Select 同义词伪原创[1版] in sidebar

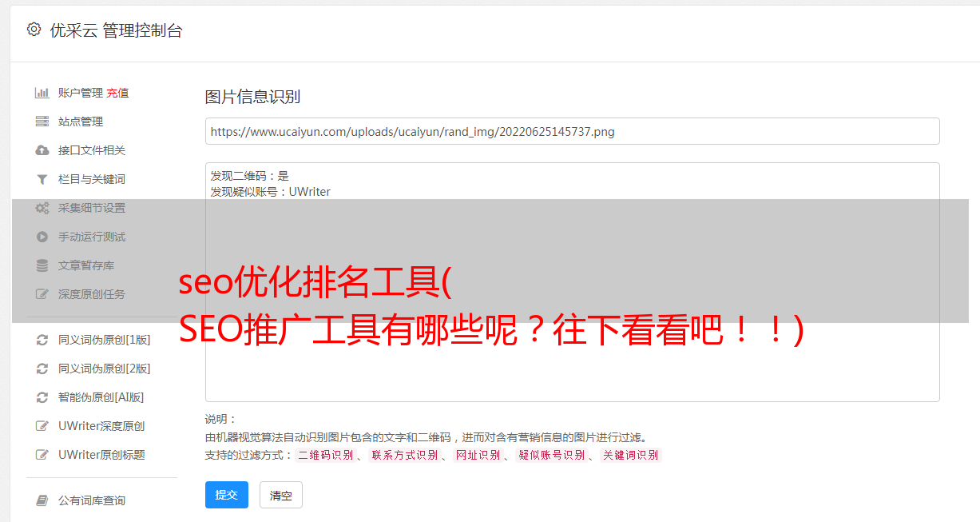pos(104,340)
